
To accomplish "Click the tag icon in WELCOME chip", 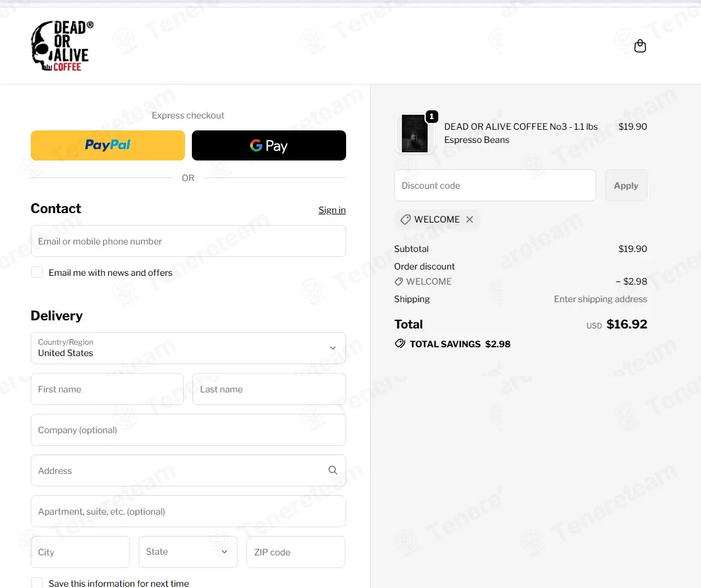I will pos(406,219).
